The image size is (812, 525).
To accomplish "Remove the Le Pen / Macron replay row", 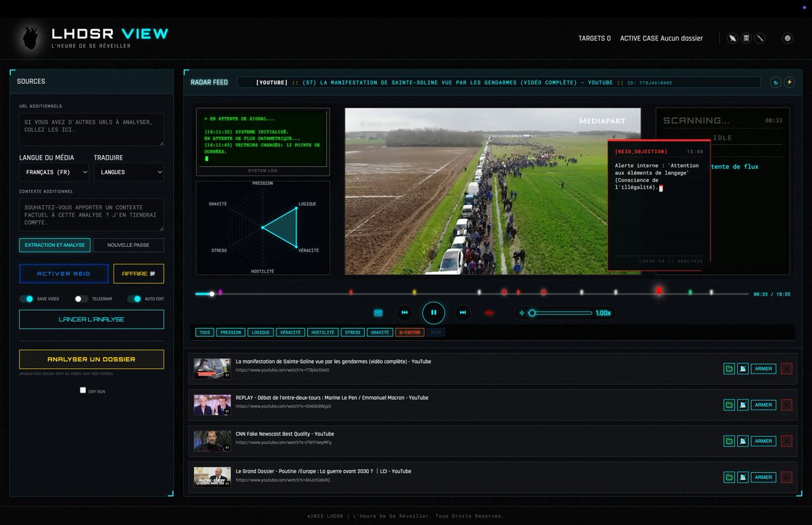I will [786, 405].
